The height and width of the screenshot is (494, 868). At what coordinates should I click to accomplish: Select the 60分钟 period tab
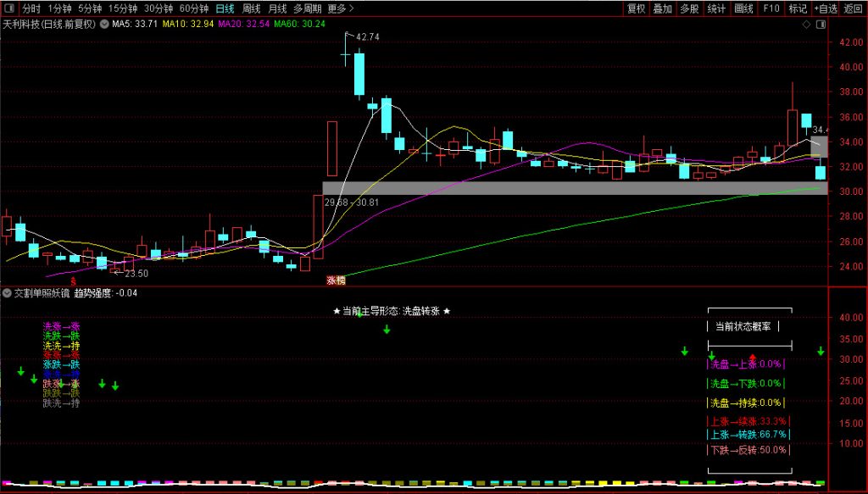click(x=193, y=8)
